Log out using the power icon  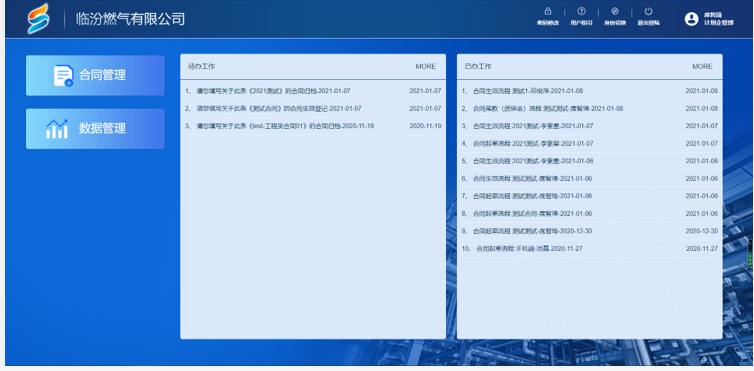649,12
